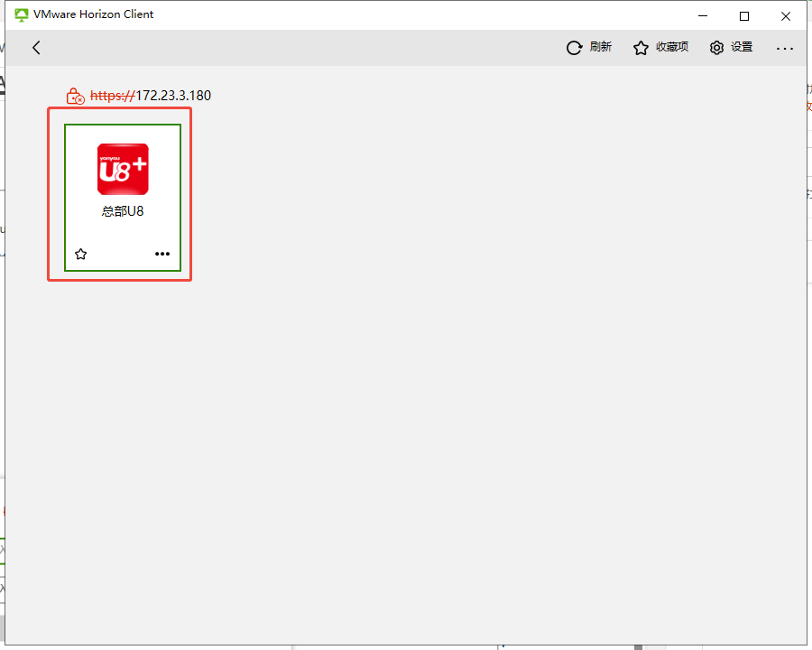Minimize the VMware Horizon Client window
The image size is (812, 650).
[x=703, y=16]
